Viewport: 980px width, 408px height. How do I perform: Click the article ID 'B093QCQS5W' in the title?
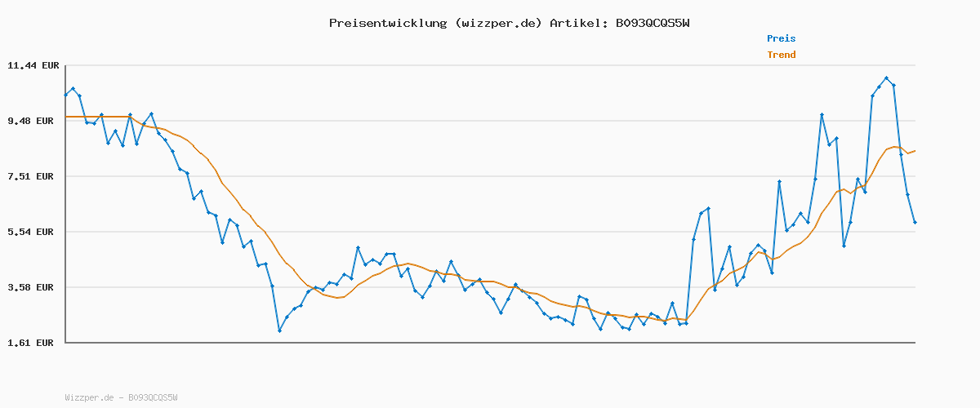click(653, 23)
